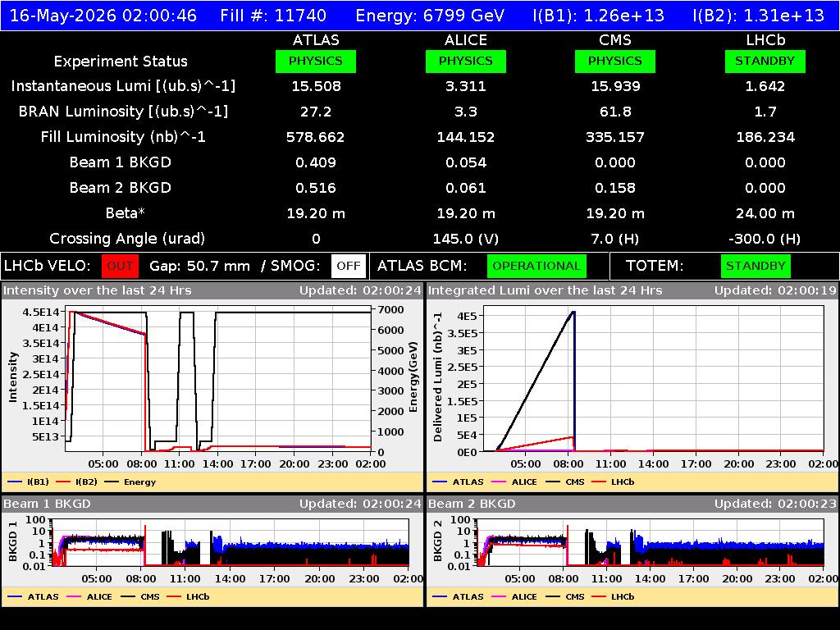Click ATLAS BRAN luminosity value 27.2
840x630 pixels.
pyautogui.click(x=316, y=112)
